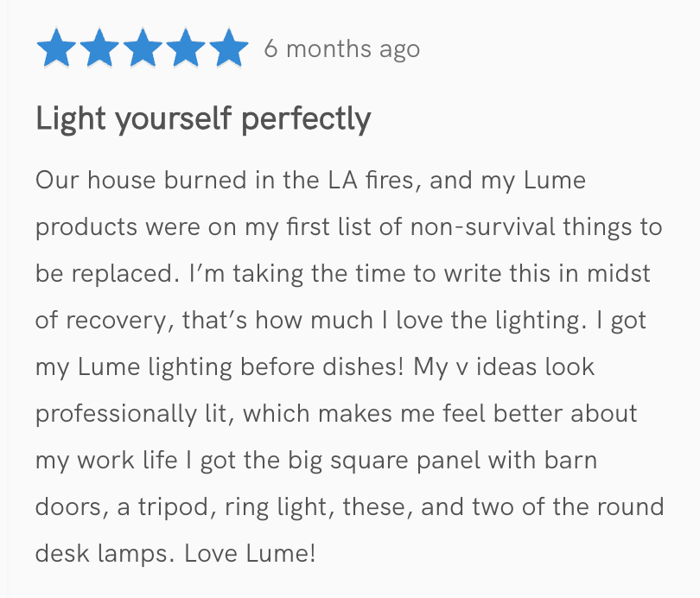Image resolution: width=700 pixels, height=598 pixels.
Task: Click the closing "Love Lume!" text
Action: click(250, 553)
